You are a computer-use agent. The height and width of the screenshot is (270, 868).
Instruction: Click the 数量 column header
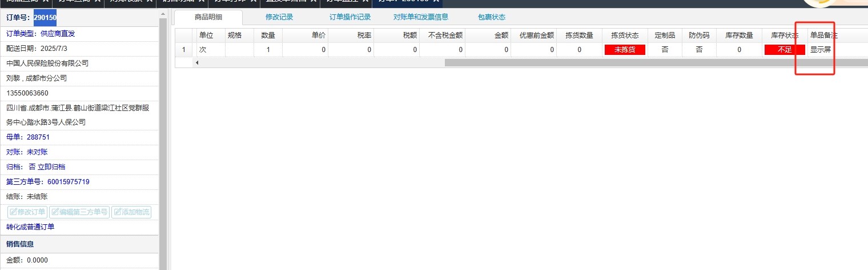[268, 35]
